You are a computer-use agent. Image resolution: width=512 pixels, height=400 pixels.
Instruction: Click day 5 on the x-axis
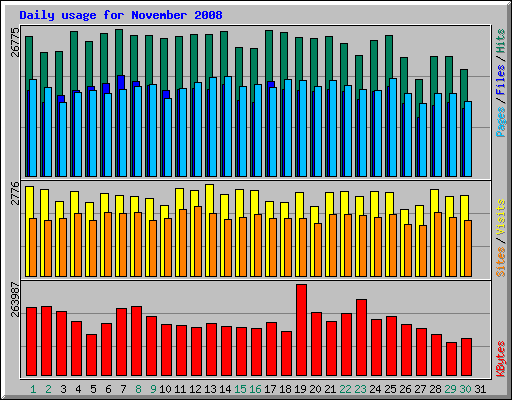tap(93, 389)
